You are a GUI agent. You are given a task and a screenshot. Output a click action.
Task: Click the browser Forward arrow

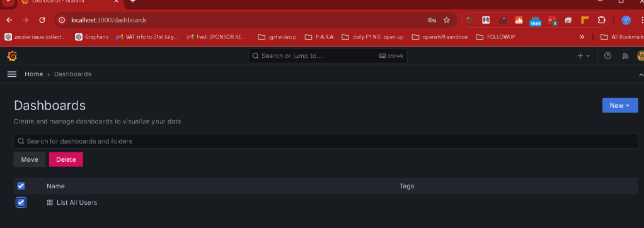point(25,20)
